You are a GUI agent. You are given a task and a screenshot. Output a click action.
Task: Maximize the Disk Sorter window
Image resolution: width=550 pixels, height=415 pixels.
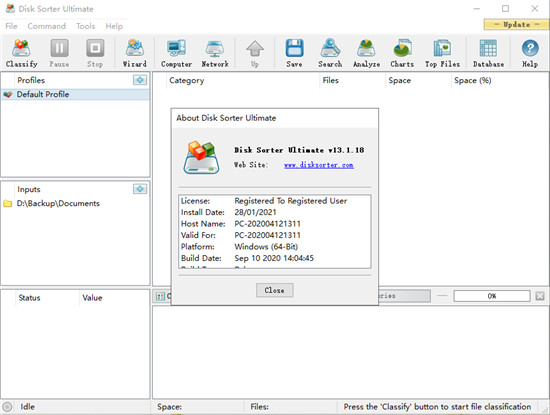(505, 8)
